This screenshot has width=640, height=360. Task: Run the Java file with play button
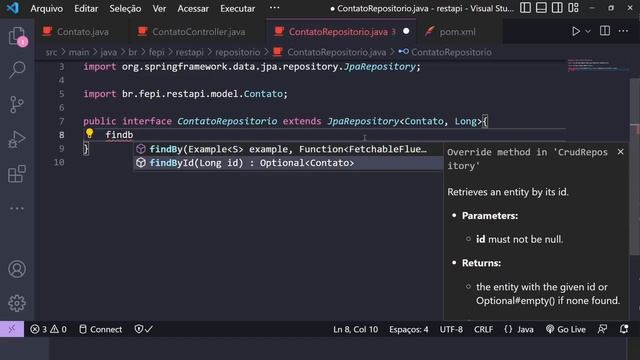tap(576, 31)
